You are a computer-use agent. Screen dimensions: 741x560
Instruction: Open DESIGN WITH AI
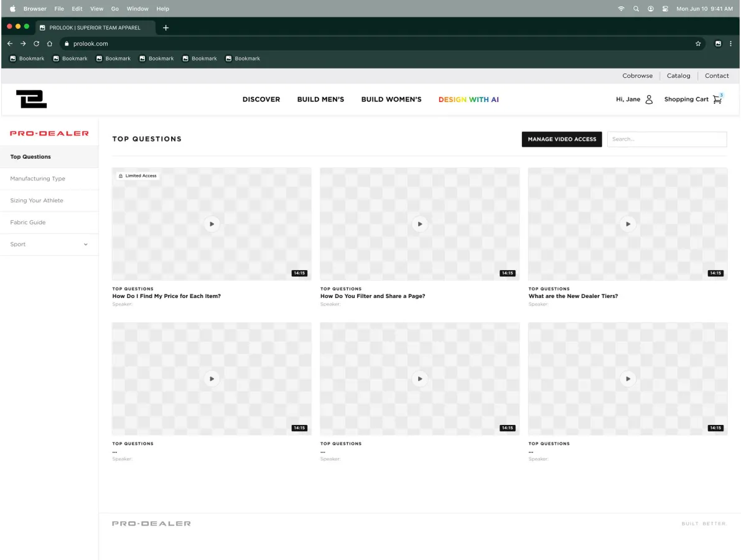point(468,99)
